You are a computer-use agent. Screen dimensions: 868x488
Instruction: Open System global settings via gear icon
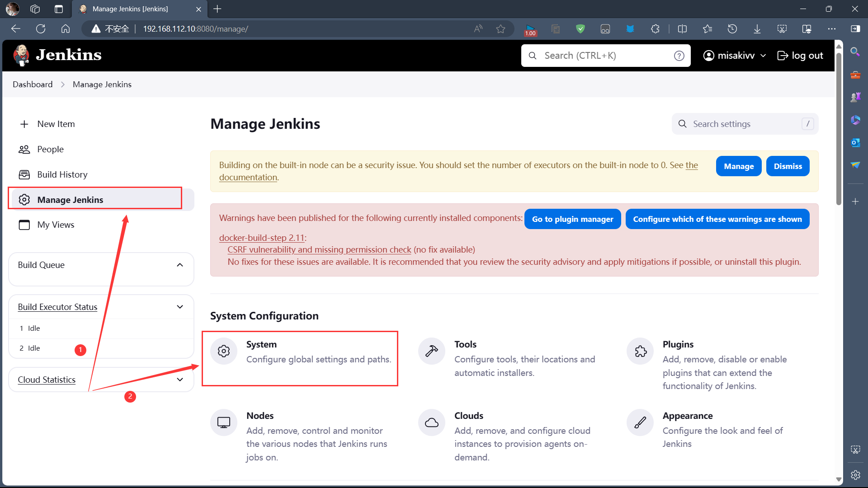click(223, 351)
